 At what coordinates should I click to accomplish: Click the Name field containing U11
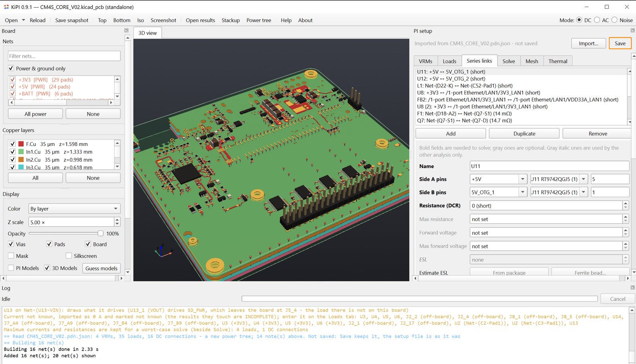point(549,166)
